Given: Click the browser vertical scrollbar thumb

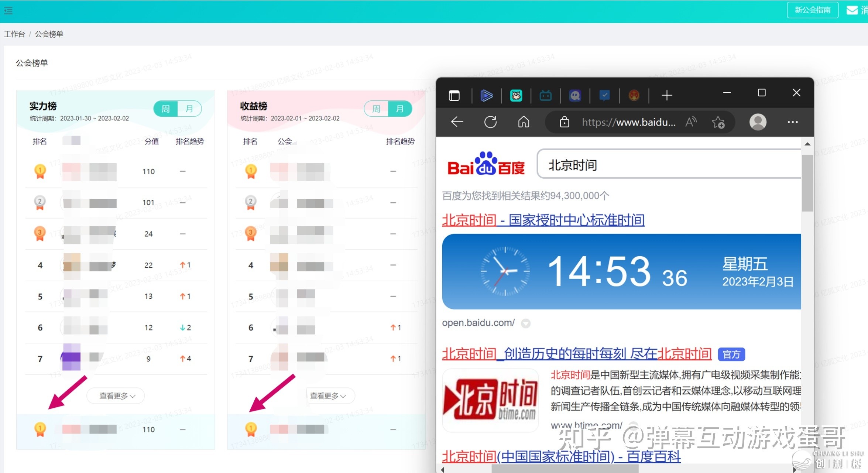Looking at the screenshot, I should pos(807,183).
